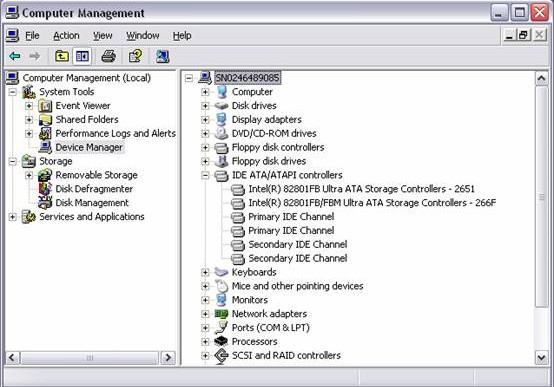Click the Monitors category icon
Viewport: 554px width, 387px height.
pos(221,300)
